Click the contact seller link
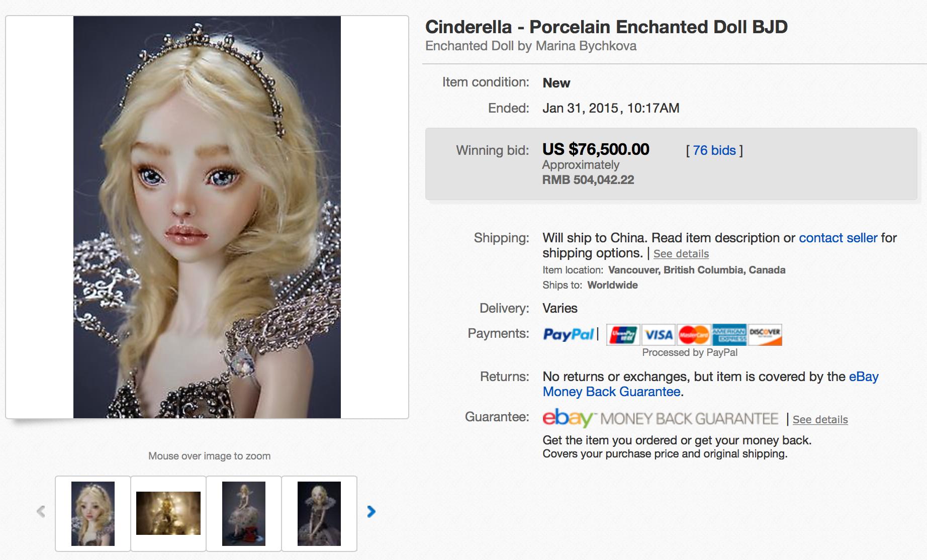This screenshot has width=927, height=560. [x=838, y=238]
